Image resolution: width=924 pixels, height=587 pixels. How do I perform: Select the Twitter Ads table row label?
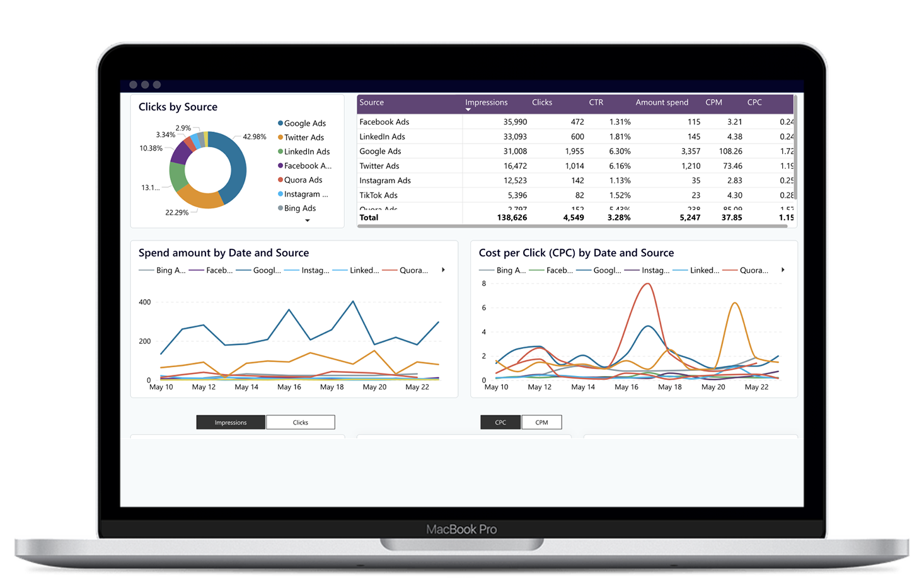(x=379, y=166)
